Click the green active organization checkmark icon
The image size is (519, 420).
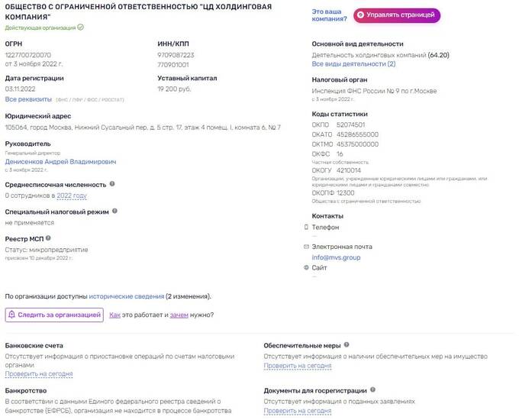coord(80,27)
